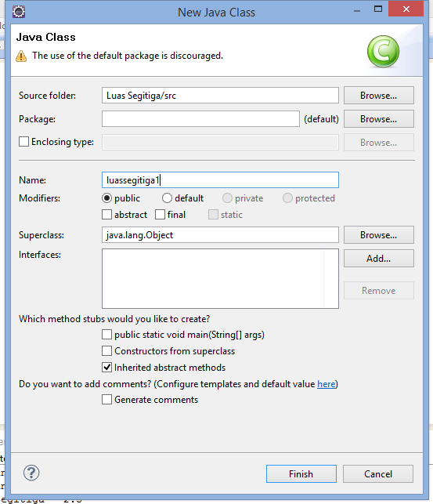Image resolution: width=433 pixels, height=504 pixels.
Task: Check the abstract modifier checkbox
Action: pyautogui.click(x=107, y=215)
